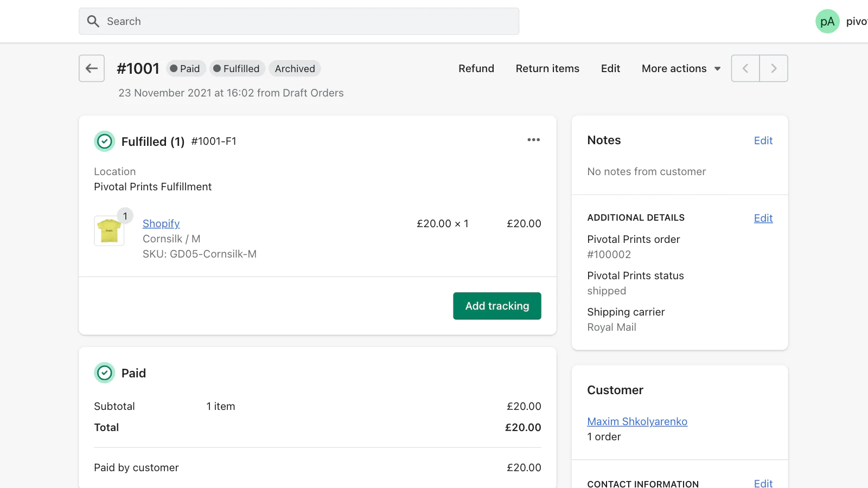This screenshot has height=488, width=868.
Task: Click the green checkmark icon beside Fulfilled
Action: click(105, 142)
